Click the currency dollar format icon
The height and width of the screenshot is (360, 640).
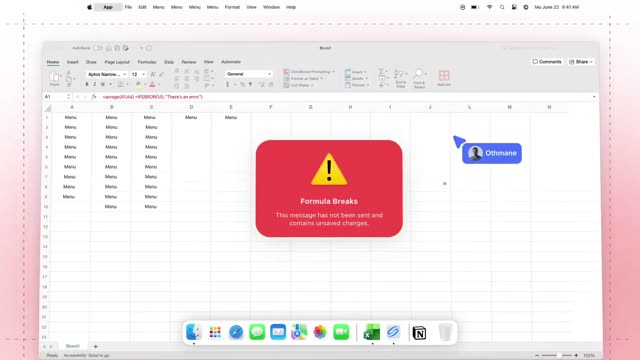click(x=228, y=84)
